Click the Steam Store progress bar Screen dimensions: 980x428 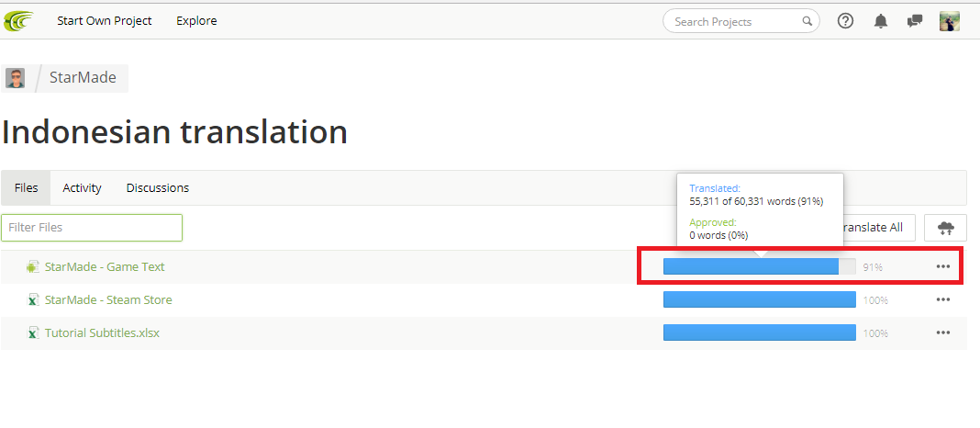pyautogui.click(x=759, y=300)
